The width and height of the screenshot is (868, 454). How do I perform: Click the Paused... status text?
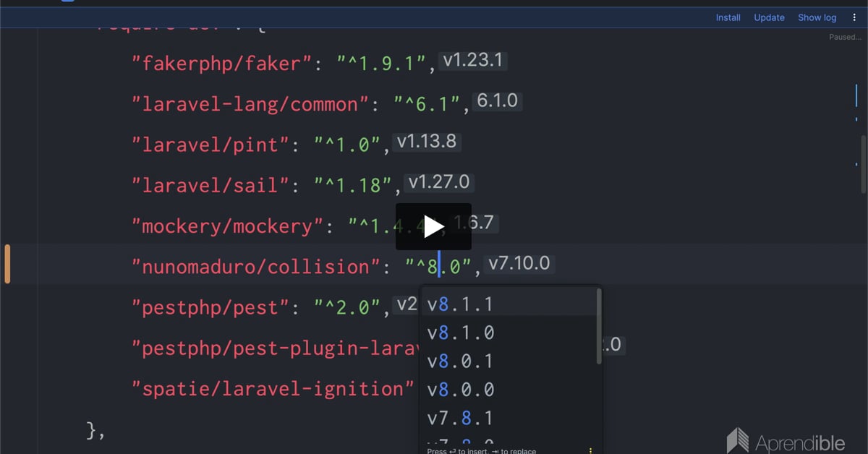[x=845, y=37]
